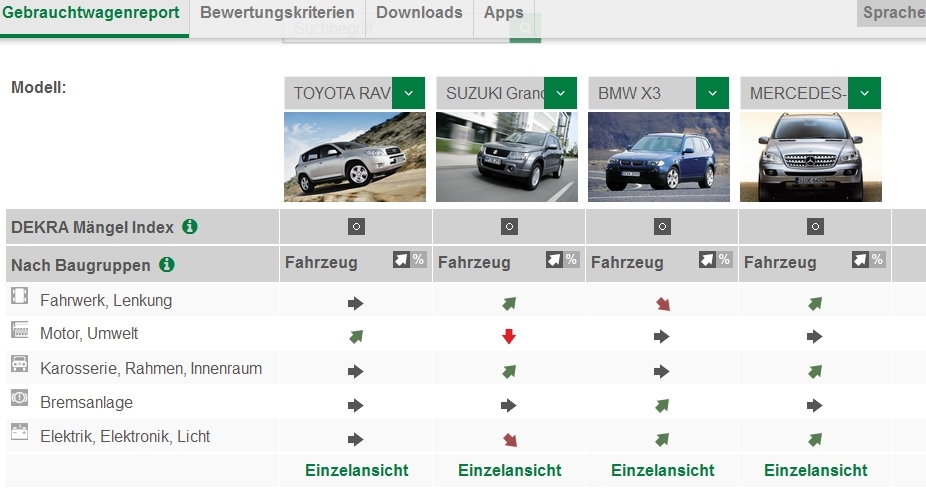926x504 pixels.
Task: Select the Bremsanlage row label
Action: pos(86,402)
